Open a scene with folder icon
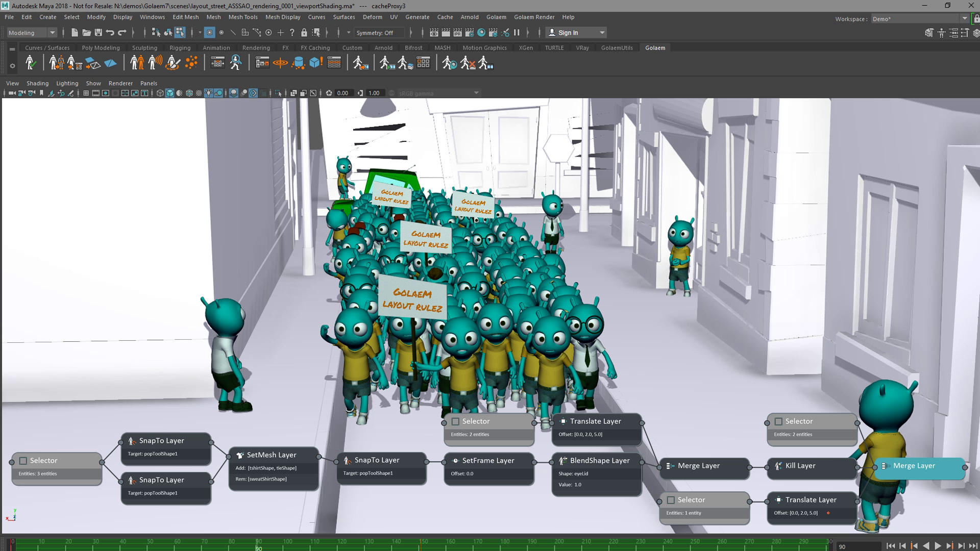 [86, 33]
